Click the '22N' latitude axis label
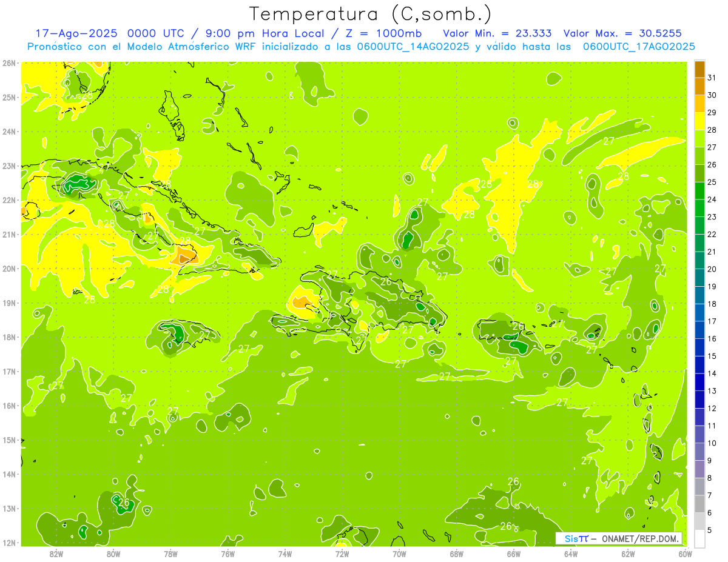Screen dimensions: 728x562 click(8, 199)
